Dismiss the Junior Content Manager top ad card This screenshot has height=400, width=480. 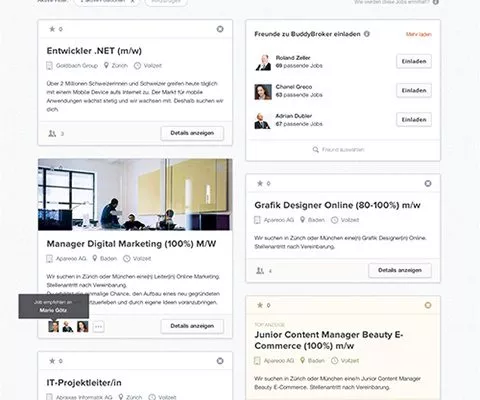click(428, 305)
